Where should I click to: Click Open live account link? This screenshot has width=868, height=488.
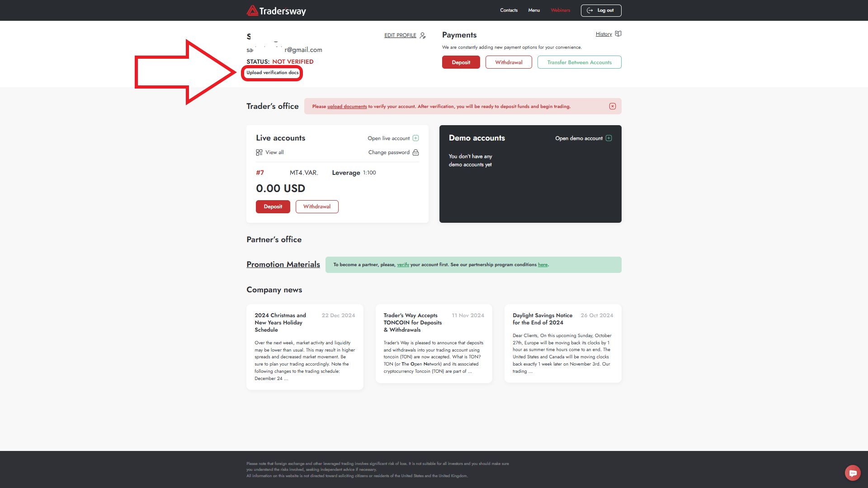click(x=388, y=138)
